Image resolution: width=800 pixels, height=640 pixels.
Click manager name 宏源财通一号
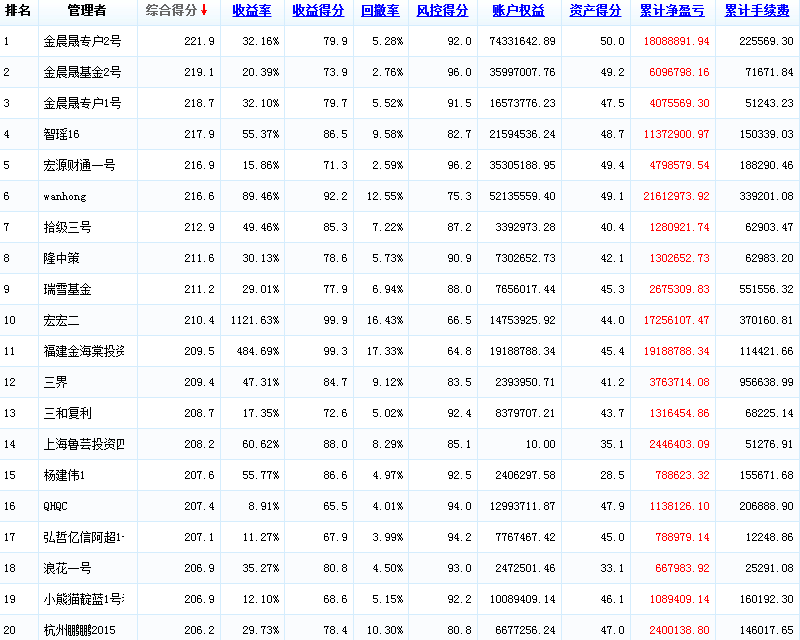point(79,166)
